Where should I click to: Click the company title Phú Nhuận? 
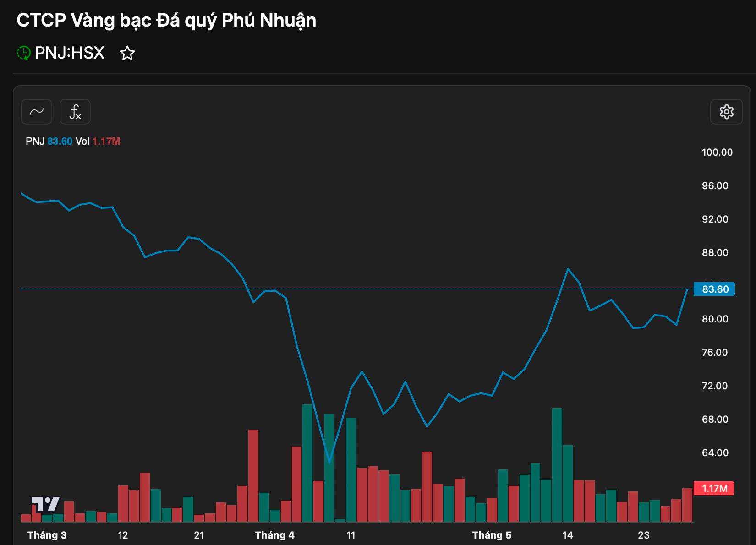click(166, 20)
